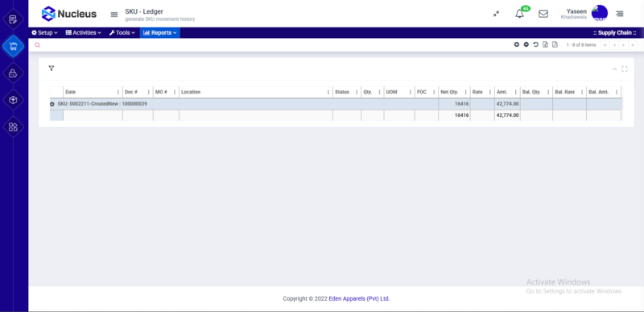Click the search field in the toolbar
Viewport: 644px width, 312px height.
(x=271, y=45)
